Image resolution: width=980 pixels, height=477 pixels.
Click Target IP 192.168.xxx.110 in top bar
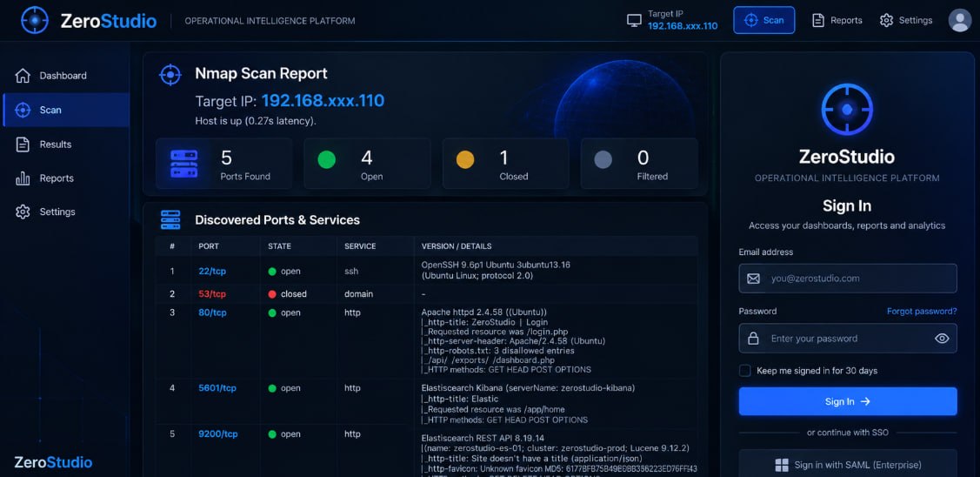click(x=682, y=26)
